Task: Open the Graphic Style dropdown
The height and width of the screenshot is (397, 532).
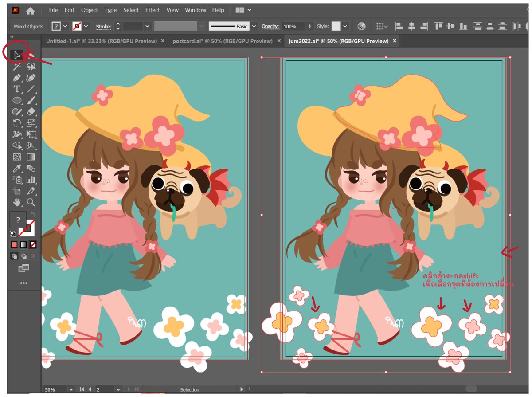Action: pyautogui.click(x=345, y=27)
